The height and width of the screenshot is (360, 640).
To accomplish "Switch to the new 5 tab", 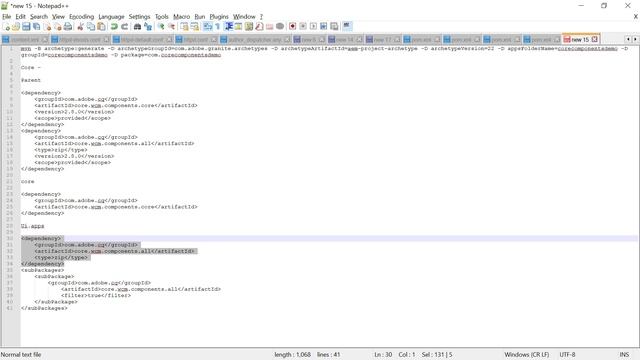I will [309, 40].
